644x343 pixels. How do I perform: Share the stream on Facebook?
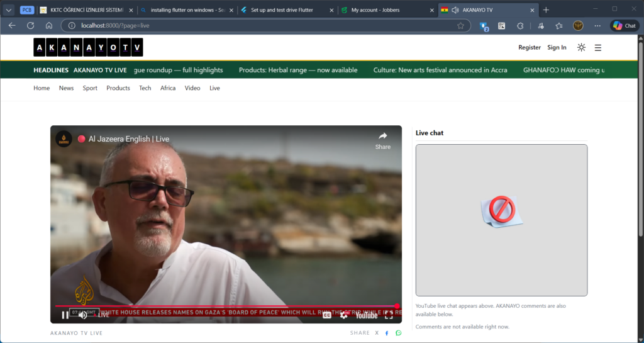tap(387, 333)
